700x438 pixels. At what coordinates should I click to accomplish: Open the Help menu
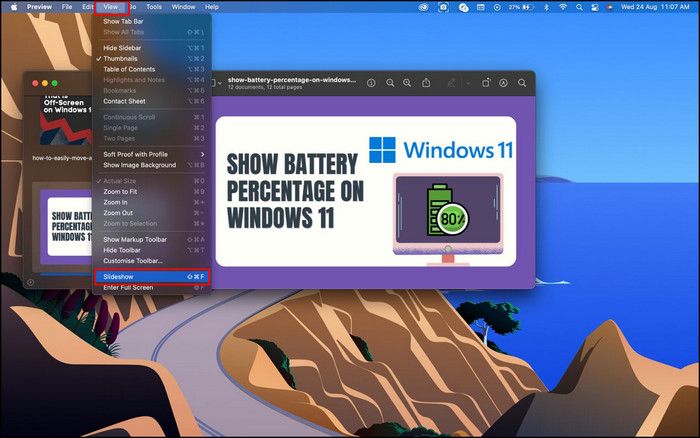pyautogui.click(x=212, y=7)
